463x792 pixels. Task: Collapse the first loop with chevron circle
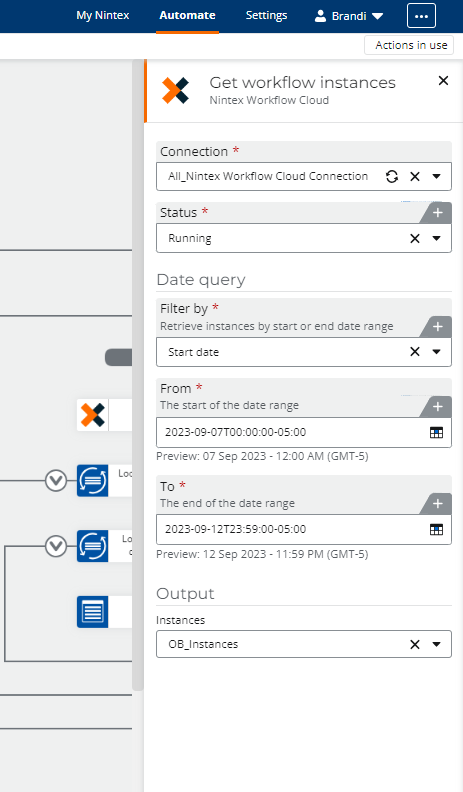56,480
